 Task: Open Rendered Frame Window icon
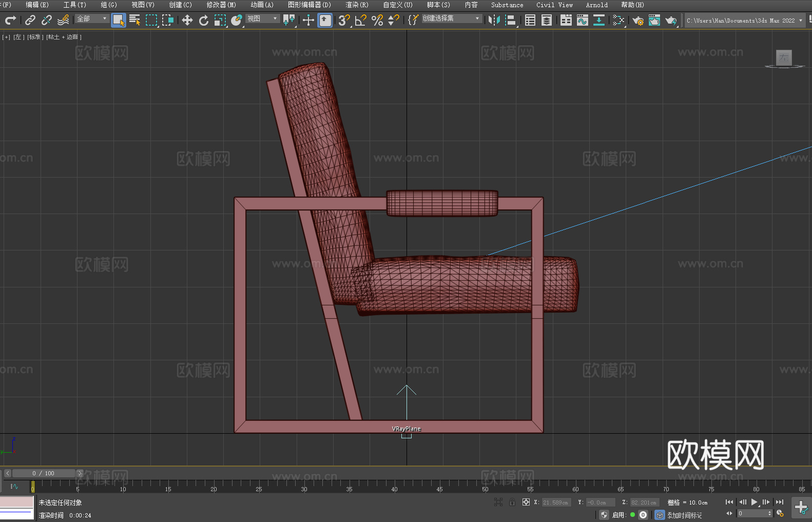click(x=654, y=20)
